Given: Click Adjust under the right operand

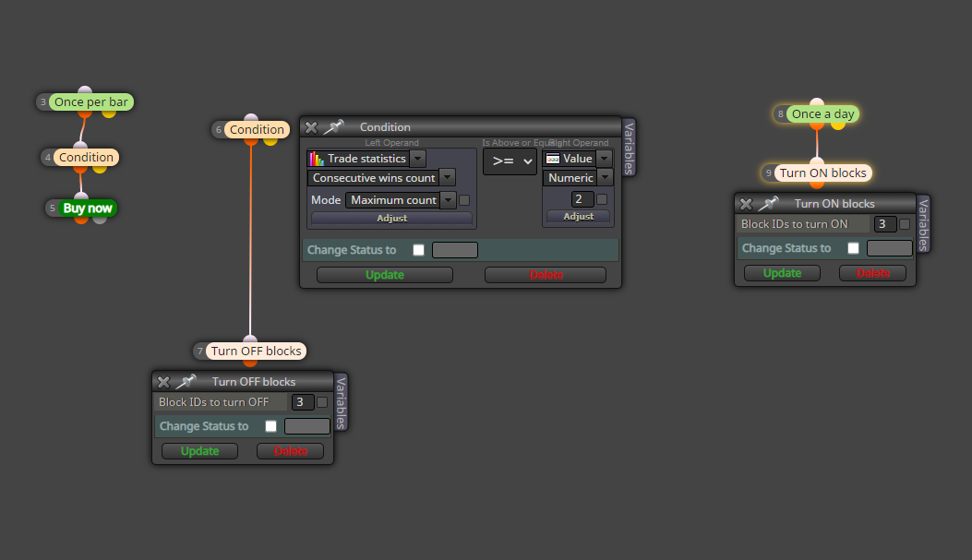Looking at the screenshot, I should coord(579,216).
